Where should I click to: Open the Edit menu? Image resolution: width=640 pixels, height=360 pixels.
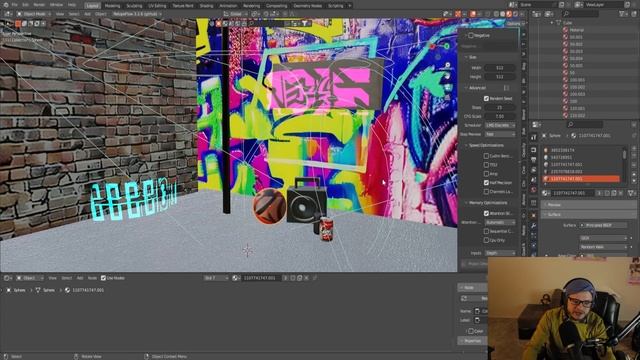(x=25, y=5)
